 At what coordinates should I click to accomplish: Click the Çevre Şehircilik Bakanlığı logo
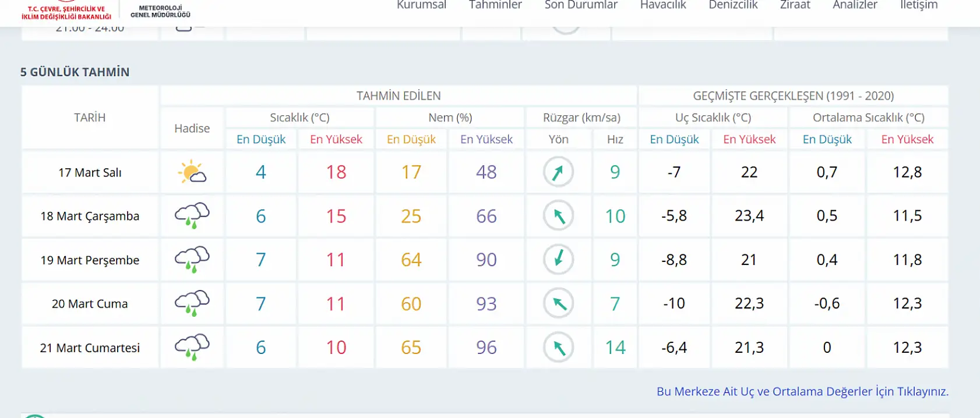pos(66,10)
